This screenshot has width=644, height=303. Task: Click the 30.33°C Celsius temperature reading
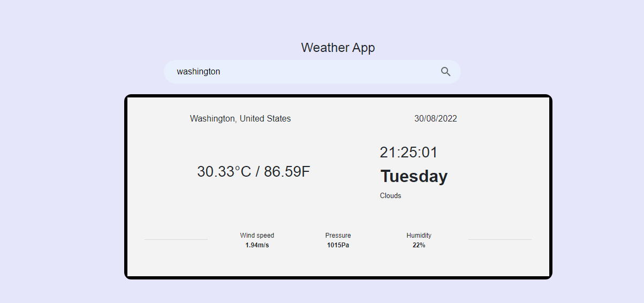(224, 172)
